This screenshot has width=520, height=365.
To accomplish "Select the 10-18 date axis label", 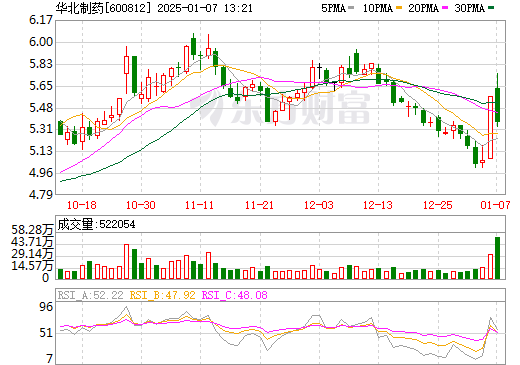I will click(82, 205).
